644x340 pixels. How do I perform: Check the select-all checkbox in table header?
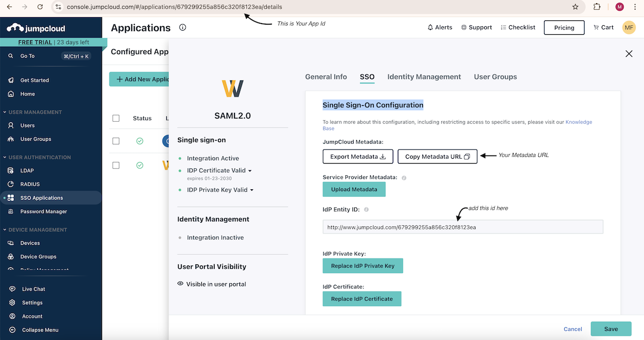[x=116, y=118]
